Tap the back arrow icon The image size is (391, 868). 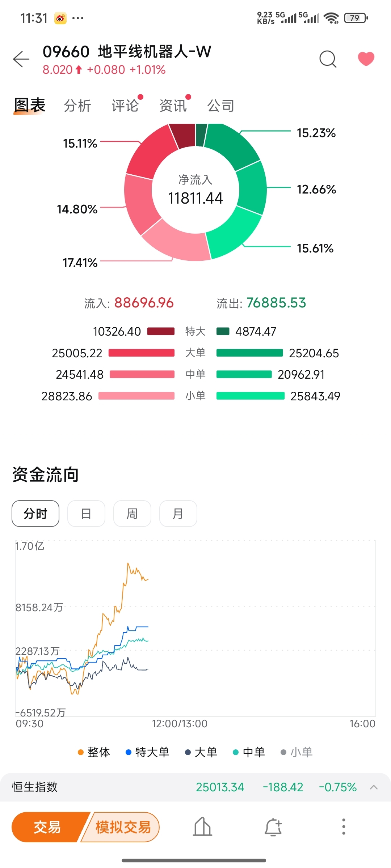21,59
